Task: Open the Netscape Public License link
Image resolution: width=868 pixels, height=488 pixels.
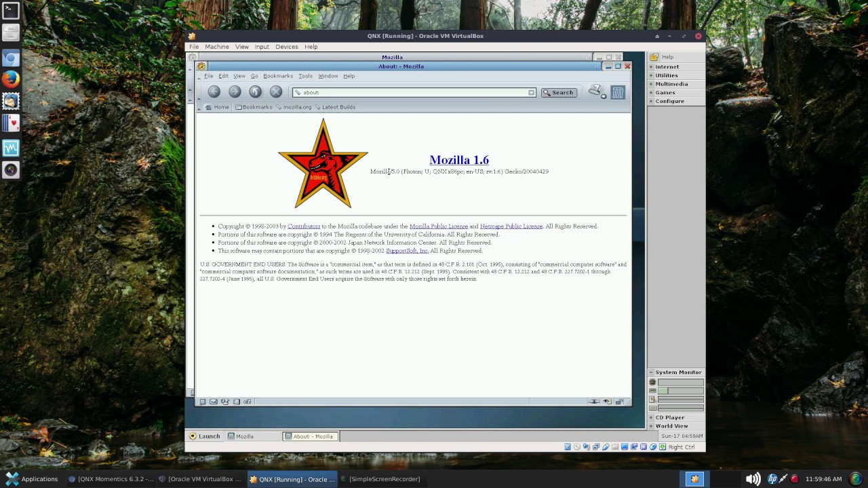Action: tap(511, 226)
